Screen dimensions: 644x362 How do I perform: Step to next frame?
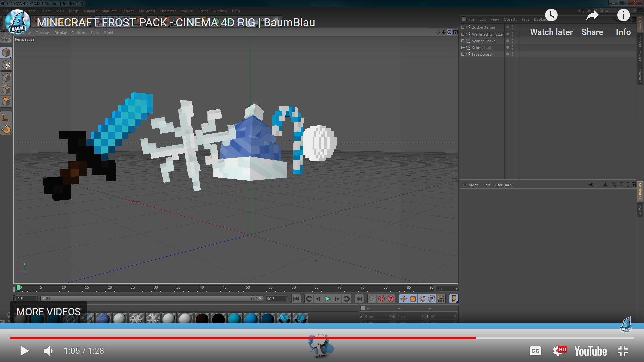click(337, 299)
